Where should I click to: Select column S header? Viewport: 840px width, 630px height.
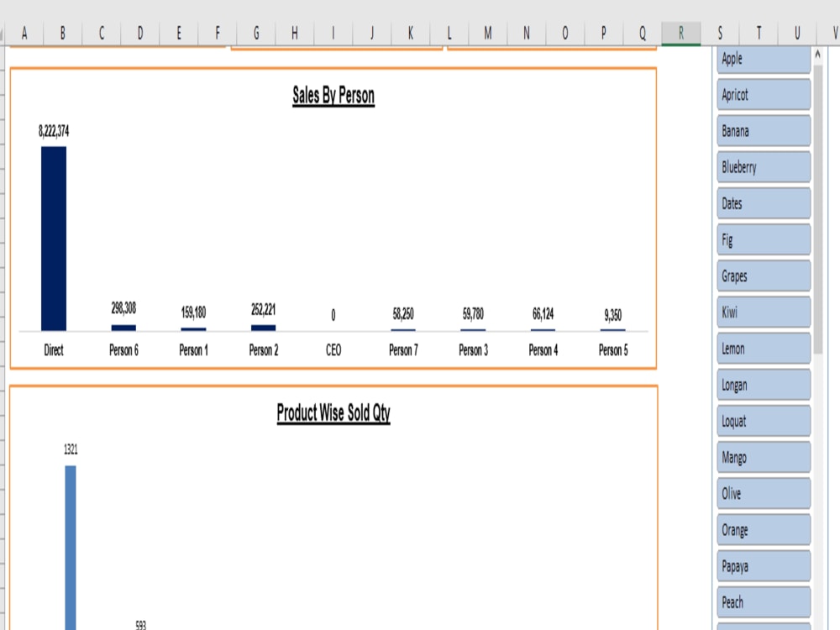720,34
